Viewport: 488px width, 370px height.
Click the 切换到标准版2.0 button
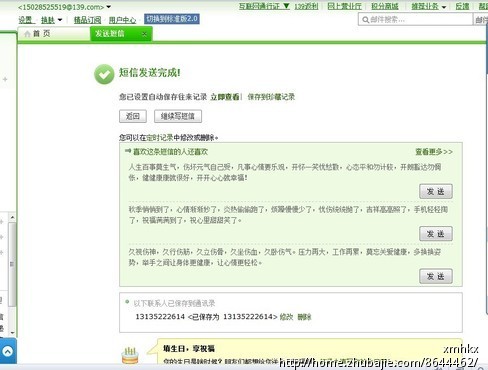(x=172, y=19)
